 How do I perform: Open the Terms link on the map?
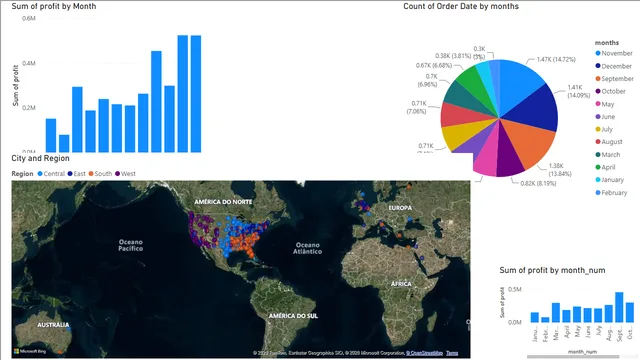(x=452, y=353)
